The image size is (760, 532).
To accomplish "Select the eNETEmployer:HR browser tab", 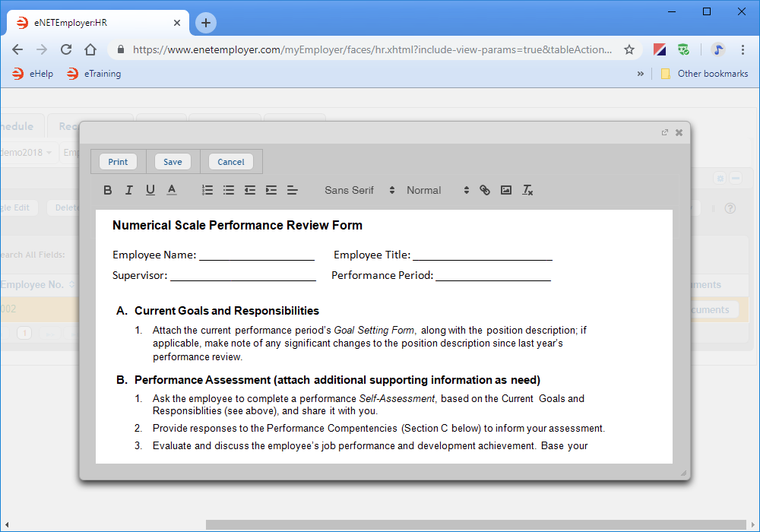I will tap(97, 23).
